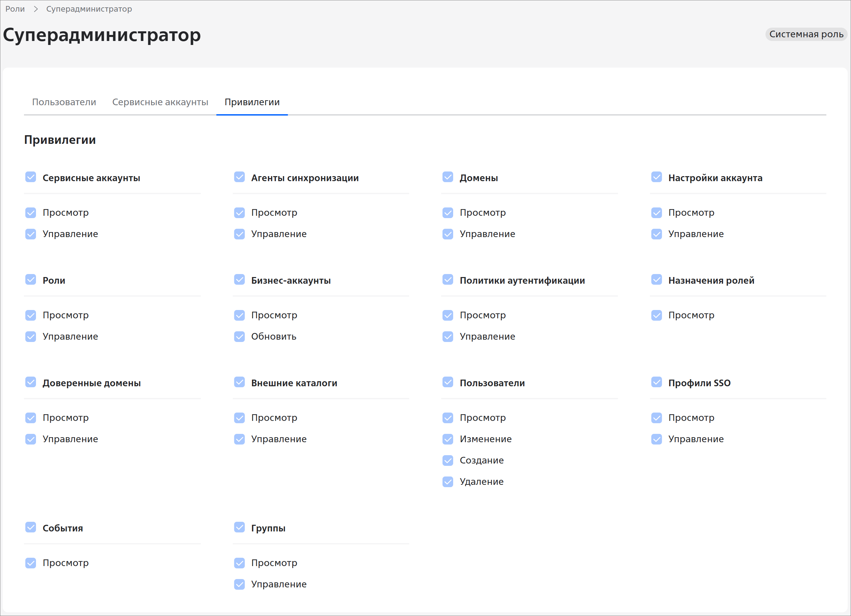Screen dimensions: 851x616
Task: Toggle Просмотр under События
Action: 31,563
